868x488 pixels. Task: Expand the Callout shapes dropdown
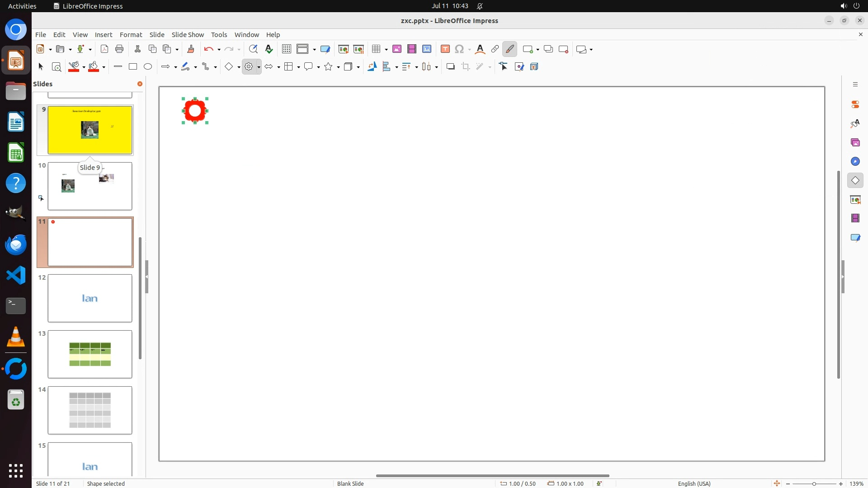[319, 67]
